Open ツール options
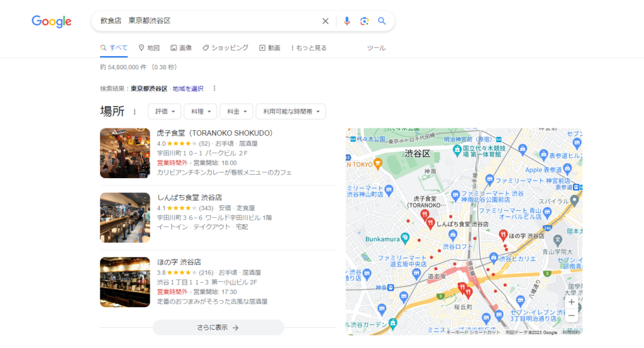The width and height of the screenshot is (644, 348). (376, 48)
